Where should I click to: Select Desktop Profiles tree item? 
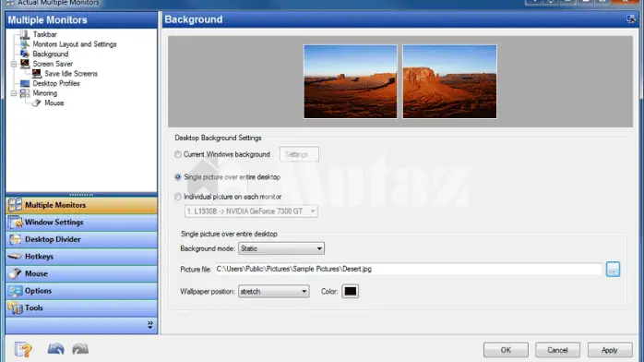pyautogui.click(x=56, y=83)
